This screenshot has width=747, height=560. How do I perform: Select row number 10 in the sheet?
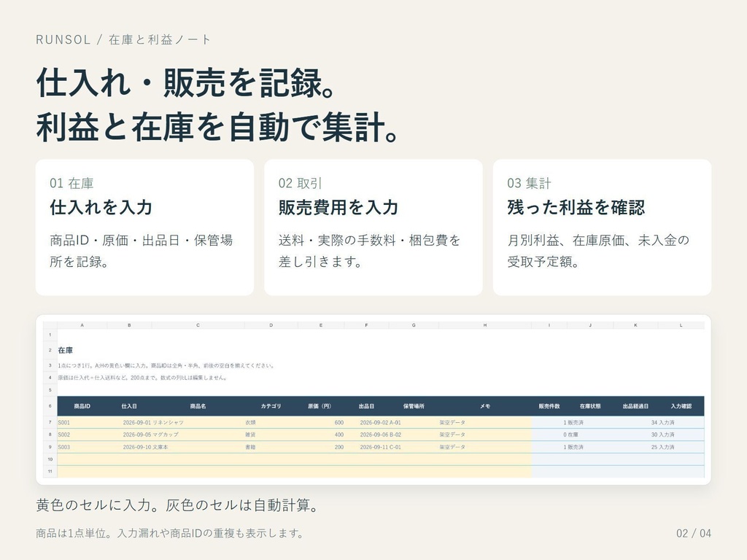coord(50,459)
